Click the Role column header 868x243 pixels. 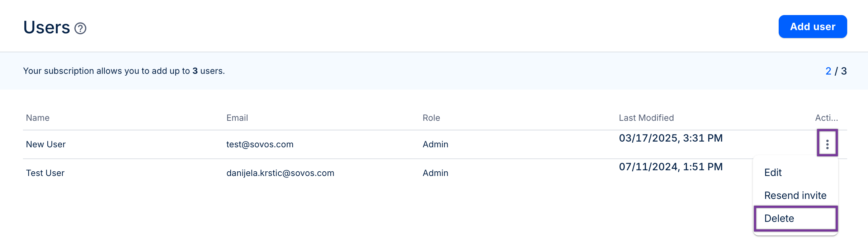click(431, 118)
